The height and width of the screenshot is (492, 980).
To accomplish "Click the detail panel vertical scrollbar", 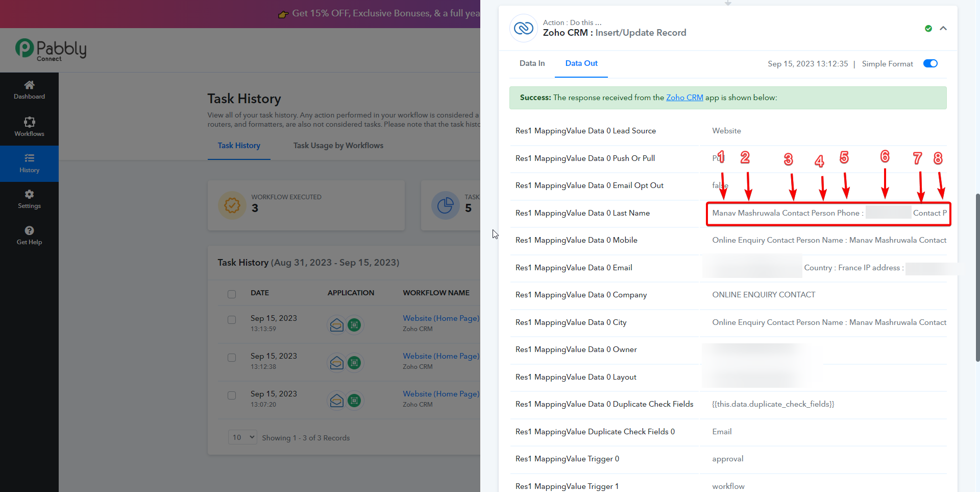I will [977, 277].
